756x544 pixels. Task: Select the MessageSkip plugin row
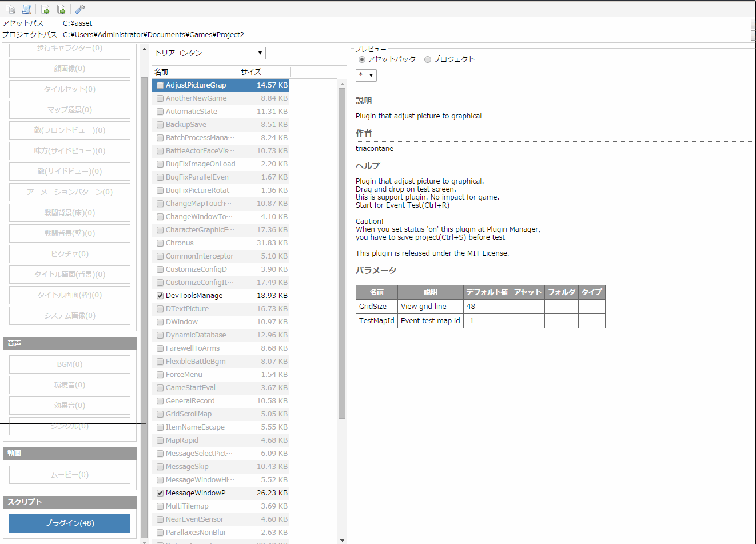(x=221, y=467)
